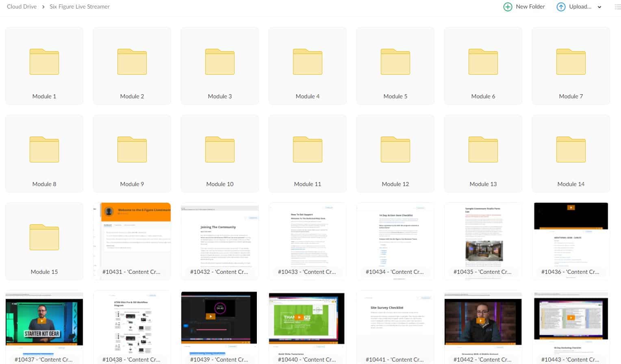
Task: Toggle the list view icon at top right
Action: click(x=617, y=7)
